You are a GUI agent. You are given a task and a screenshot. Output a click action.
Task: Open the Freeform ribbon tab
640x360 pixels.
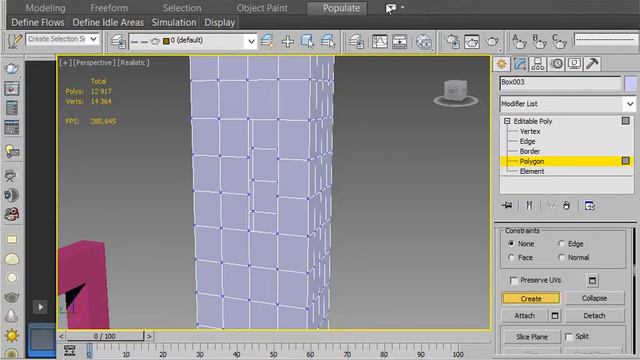click(x=109, y=8)
